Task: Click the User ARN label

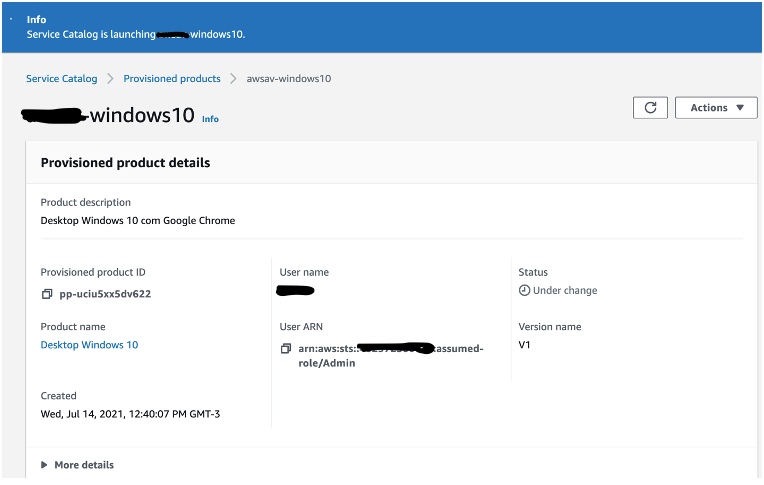Action: (301, 327)
